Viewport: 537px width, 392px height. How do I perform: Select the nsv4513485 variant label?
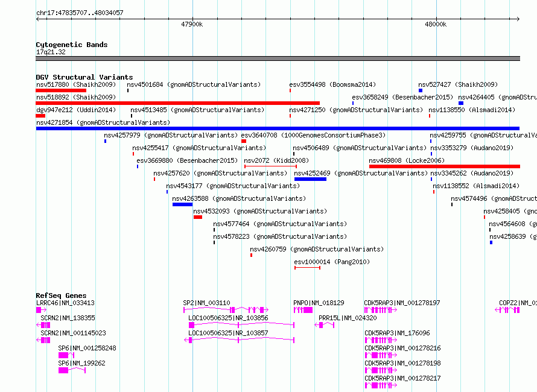tap(197, 110)
